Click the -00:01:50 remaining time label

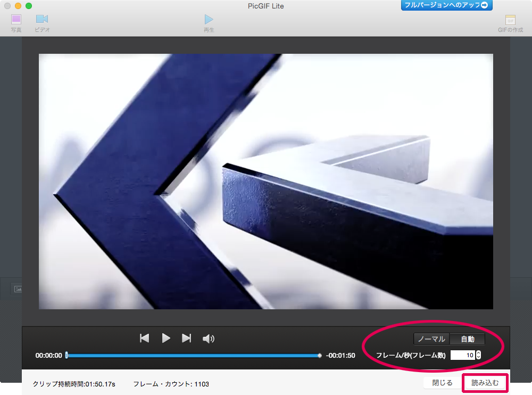click(x=340, y=356)
